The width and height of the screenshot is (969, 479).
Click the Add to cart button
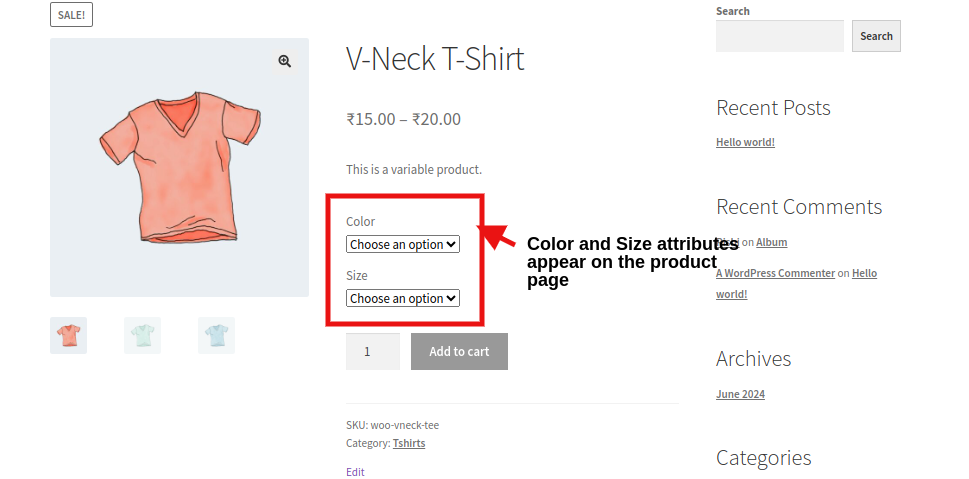pyautogui.click(x=459, y=351)
